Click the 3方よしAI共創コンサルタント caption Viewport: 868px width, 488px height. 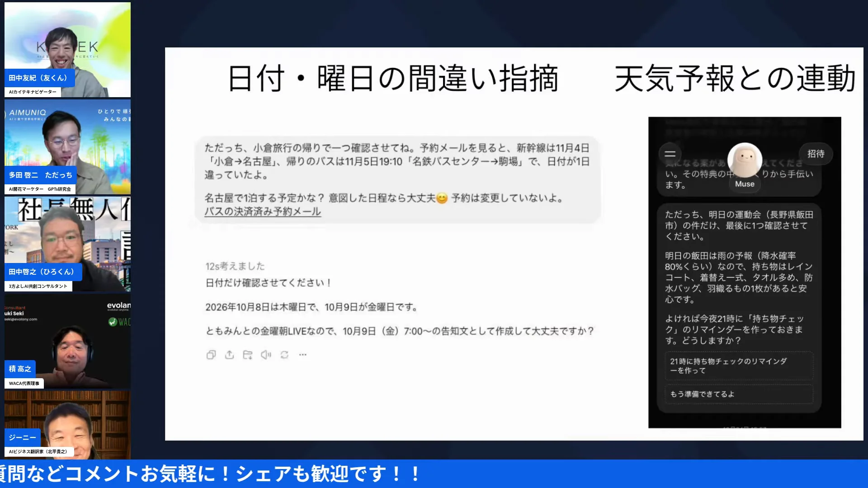[38, 286]
